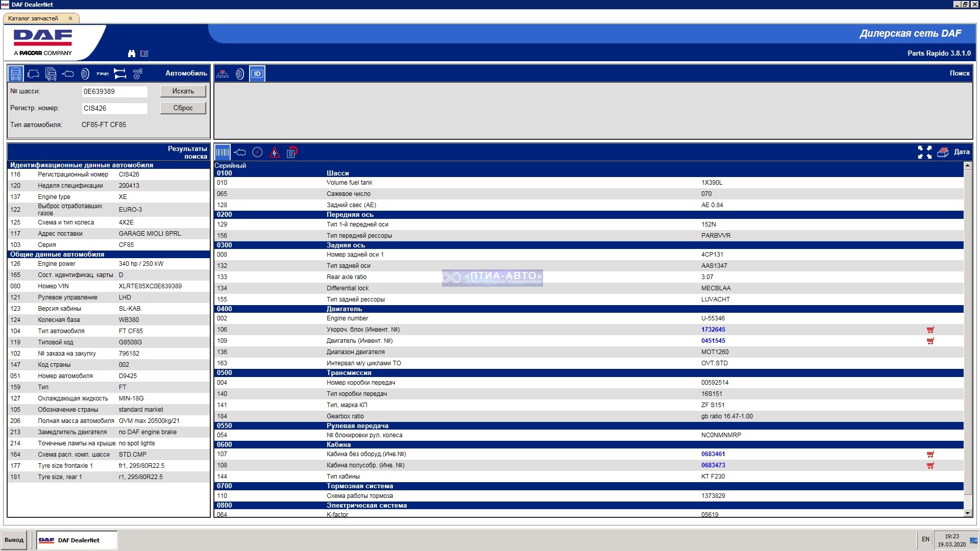
Task: Open the electrical warning triangle icon
Action: tap(275, 152)
